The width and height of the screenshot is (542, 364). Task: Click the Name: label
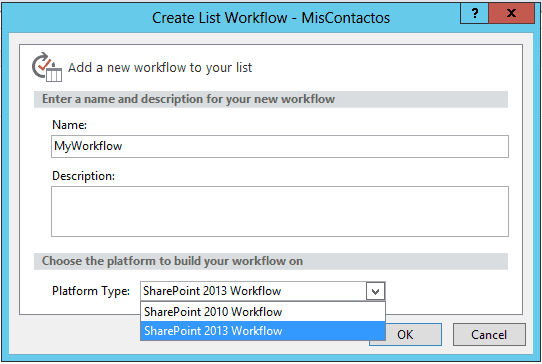(x=69, y=125)
